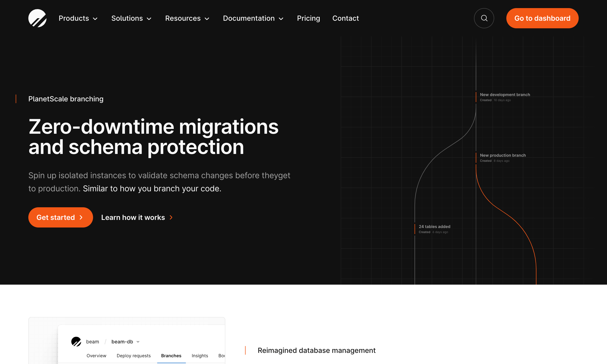This screenshot has height=364, width=607.
Task: Click the beam organization avatar icon
Action: click(76, 342)
